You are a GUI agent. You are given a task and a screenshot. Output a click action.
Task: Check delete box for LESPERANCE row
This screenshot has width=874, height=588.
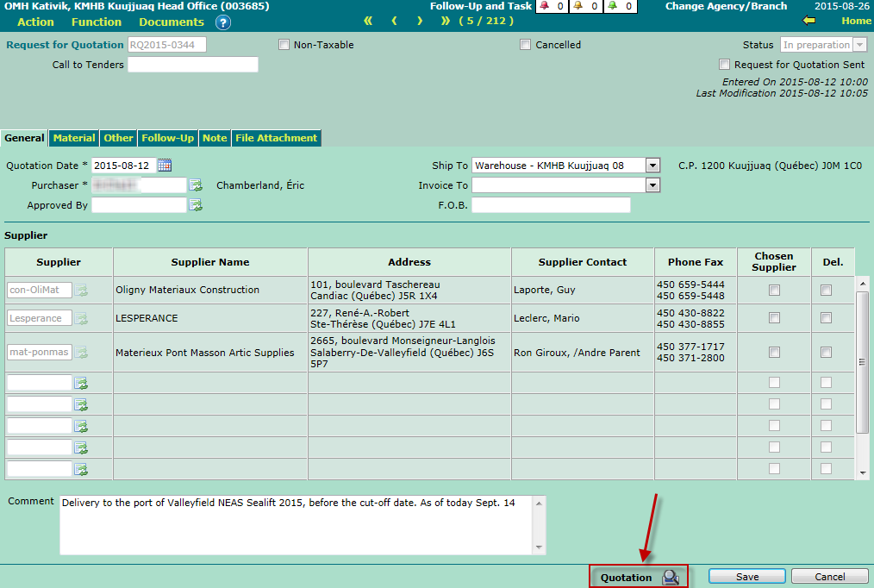coord(826,317)
